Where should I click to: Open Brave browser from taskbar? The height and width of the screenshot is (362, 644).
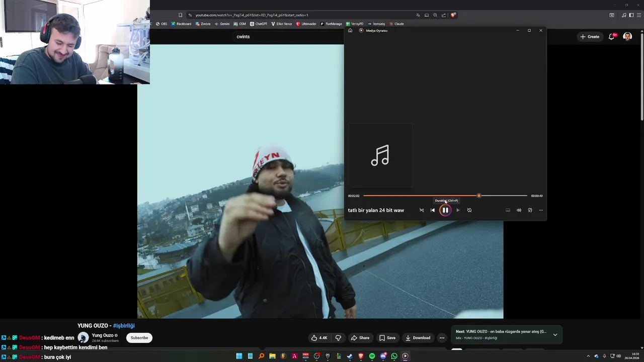coord(361,356)
